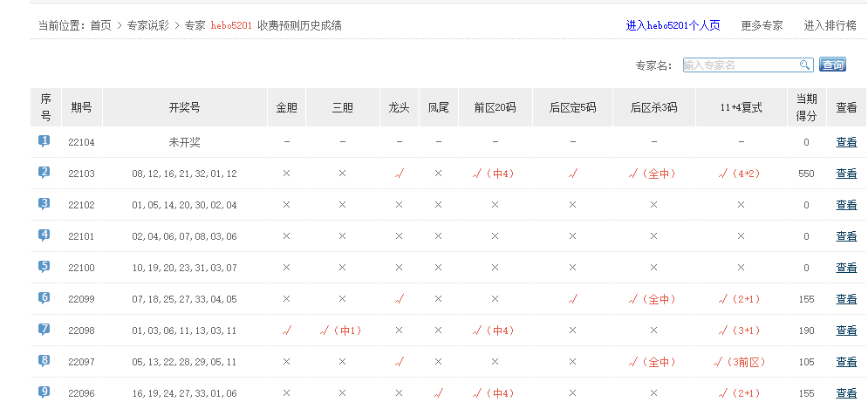The image size is (868, 402).
Task: Click the number 3 row badge icon
Action: 44,204
